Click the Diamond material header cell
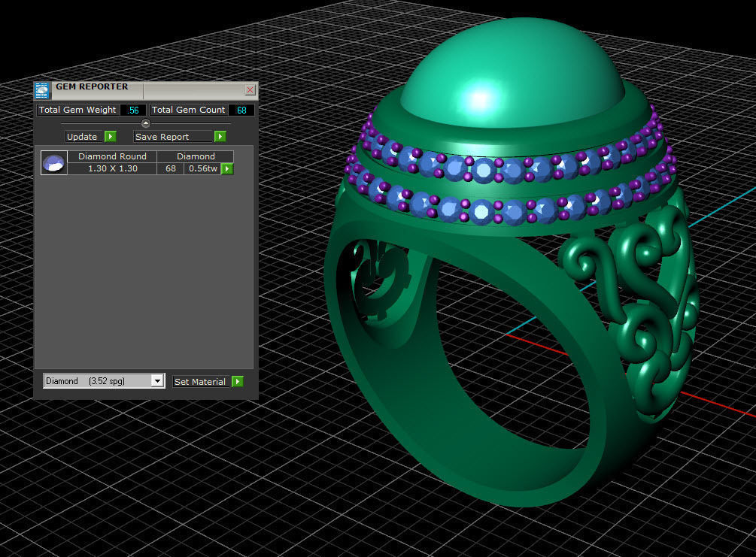The image size is (756, 557). pos(196,156)
